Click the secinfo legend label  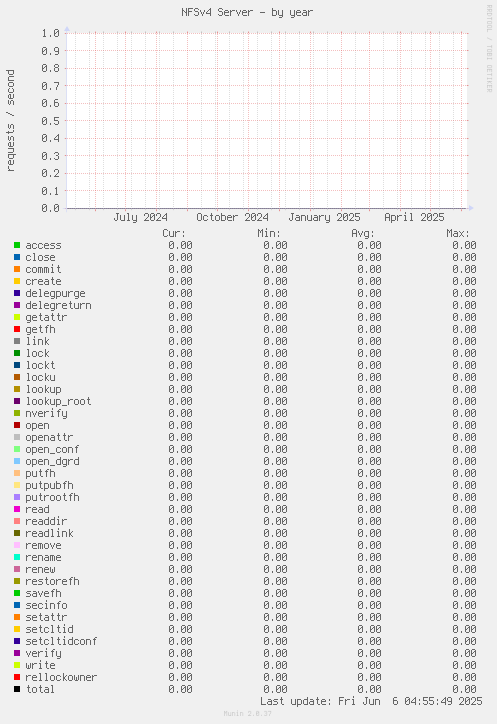[46, 605]
